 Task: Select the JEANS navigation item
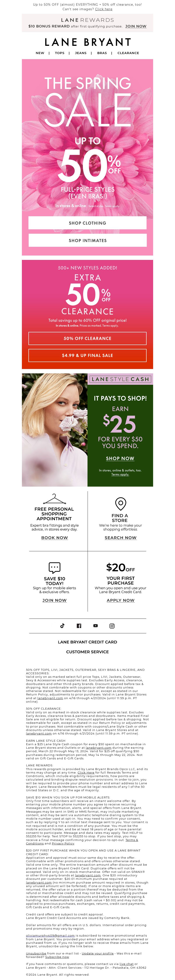(x=81, y=53)
